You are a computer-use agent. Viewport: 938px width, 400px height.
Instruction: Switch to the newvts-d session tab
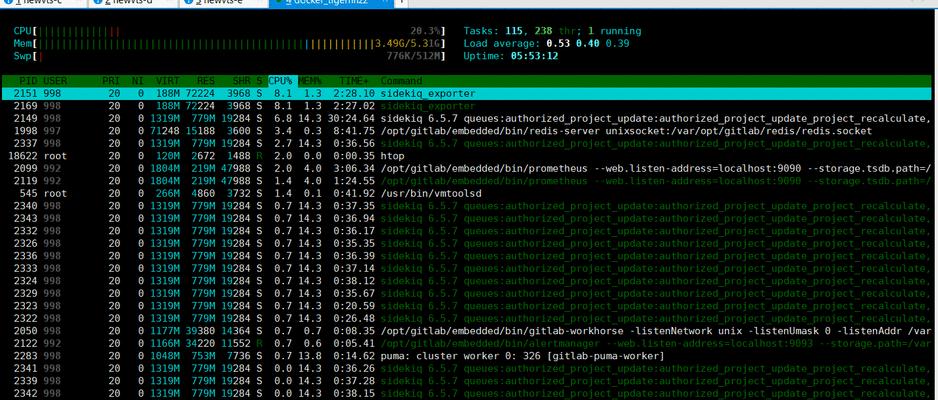pyautogui.click(x=133, y=3)
